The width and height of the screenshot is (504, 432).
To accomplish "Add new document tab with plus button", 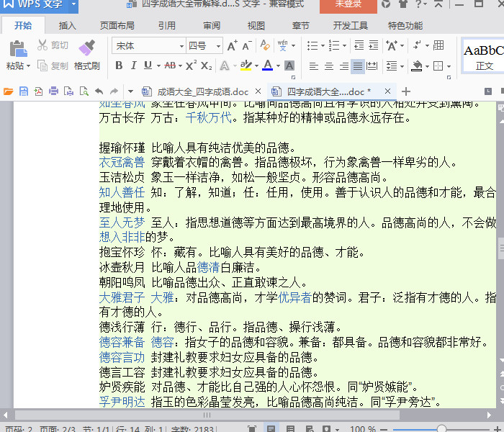I will click(406, 91).
